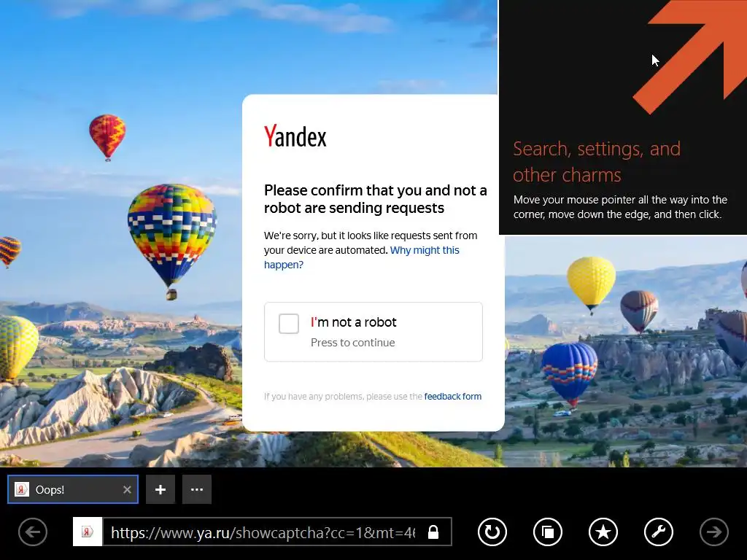This screenshot has height=560, width=747.
Task: Click the Yandex favicon beside the URL
Action: coord(88,532)
